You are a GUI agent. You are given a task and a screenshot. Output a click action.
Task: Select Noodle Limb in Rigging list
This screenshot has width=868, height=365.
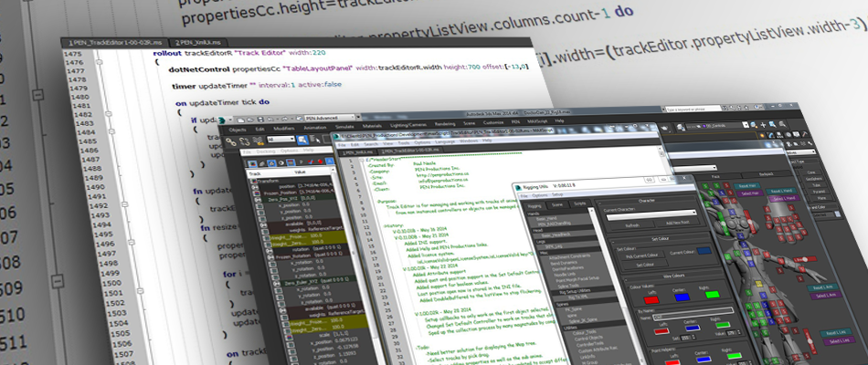(x=565, y=275)
